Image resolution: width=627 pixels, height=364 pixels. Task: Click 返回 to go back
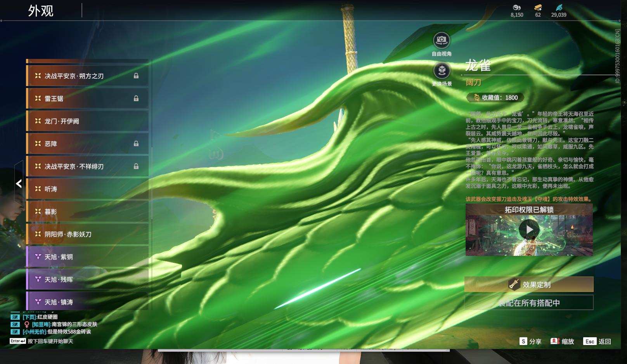[x=605, y=342]
